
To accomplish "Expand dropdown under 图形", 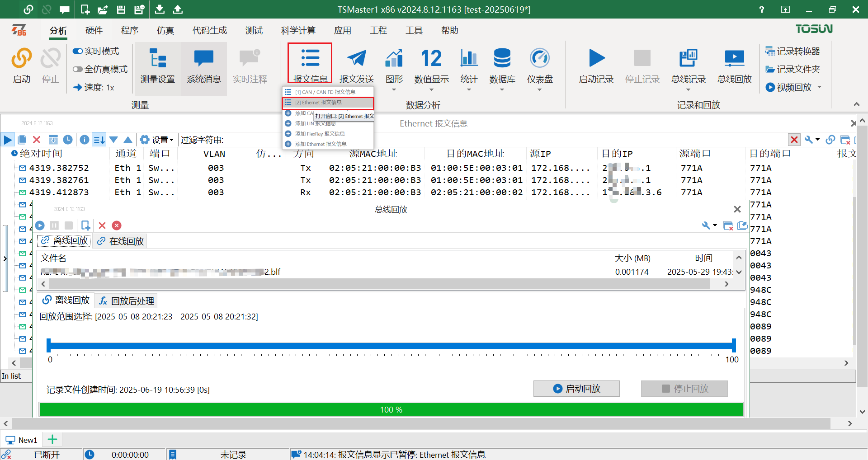I will pos(394,89).
